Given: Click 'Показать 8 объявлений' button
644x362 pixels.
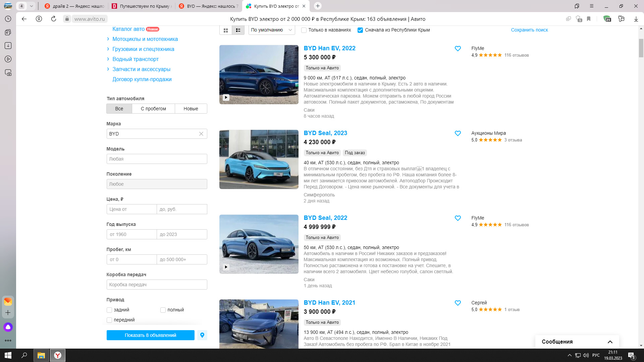Looking at the screenshot, I should 150,335.
